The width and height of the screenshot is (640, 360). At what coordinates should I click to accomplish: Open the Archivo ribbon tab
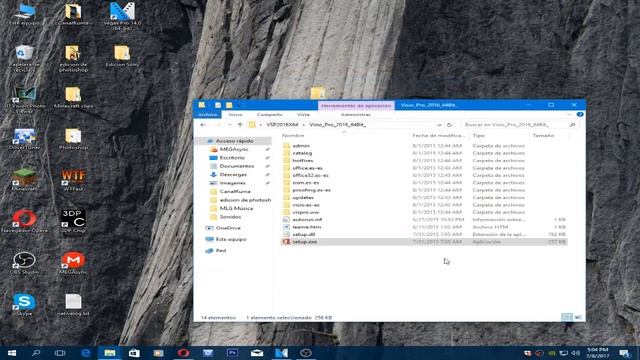click(207, 115)
